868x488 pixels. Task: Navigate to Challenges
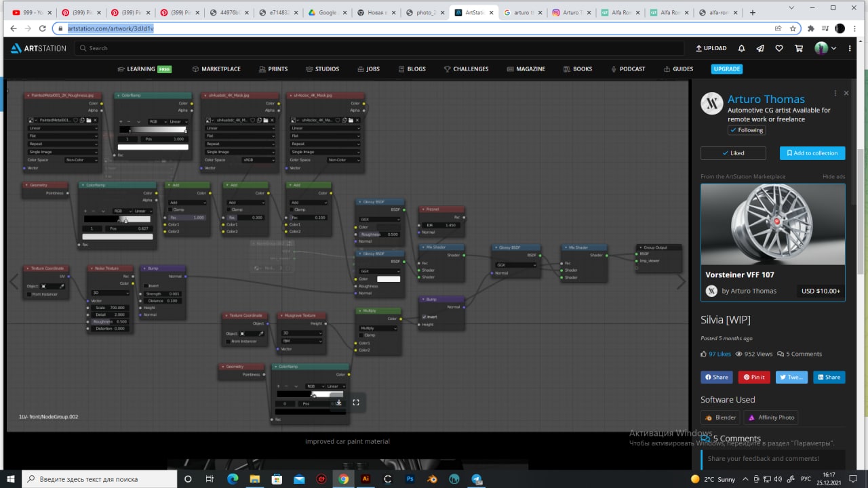(467, 69)
